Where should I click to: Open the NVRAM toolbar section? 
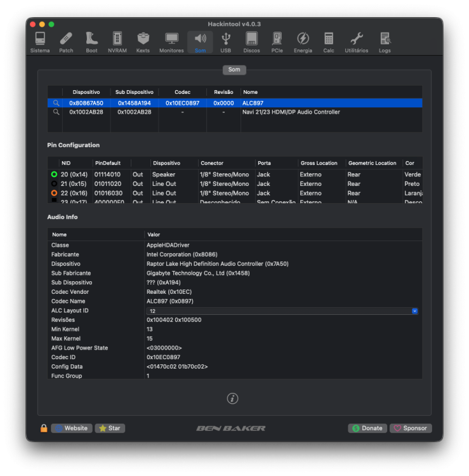(x=117, y=43)
